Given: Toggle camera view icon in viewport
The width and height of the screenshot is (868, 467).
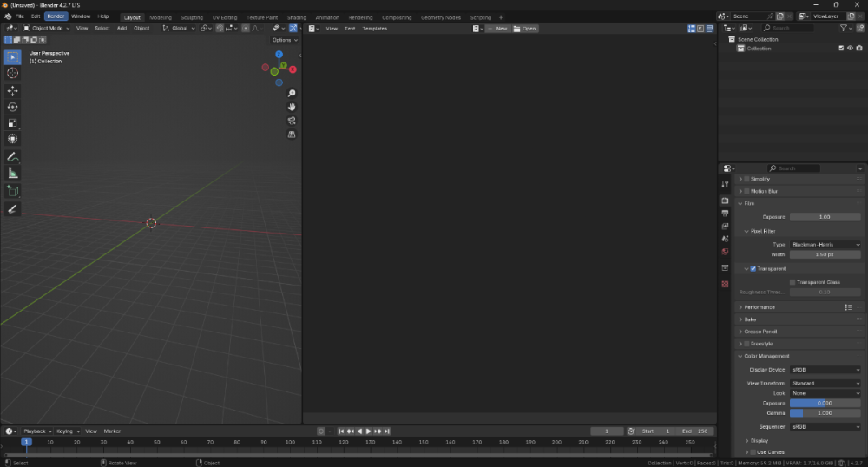Looking at the screenshot, I should [292, 121].
